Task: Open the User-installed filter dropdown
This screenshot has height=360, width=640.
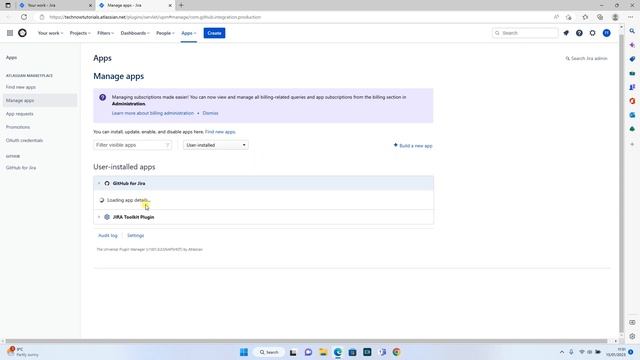Action: coord(216,145)
